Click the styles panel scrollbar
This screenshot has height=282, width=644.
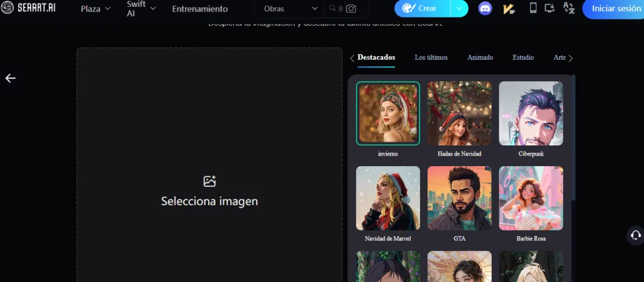coord(574,138)
